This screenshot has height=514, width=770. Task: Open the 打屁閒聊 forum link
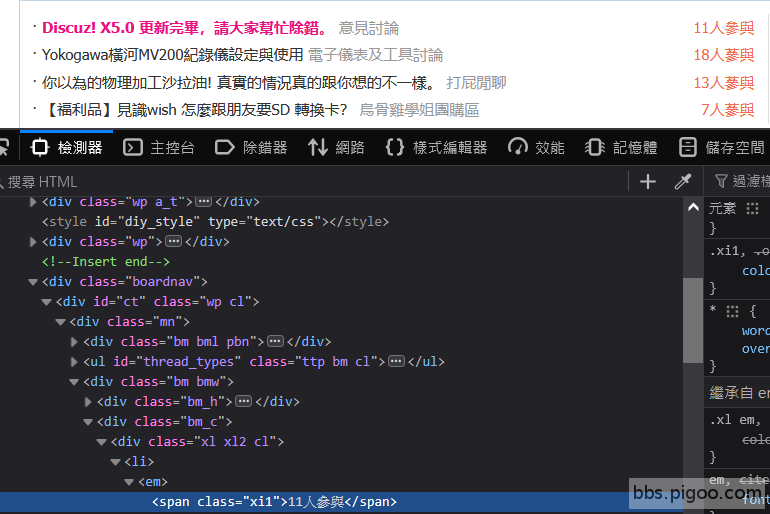(x=476, y=82)
